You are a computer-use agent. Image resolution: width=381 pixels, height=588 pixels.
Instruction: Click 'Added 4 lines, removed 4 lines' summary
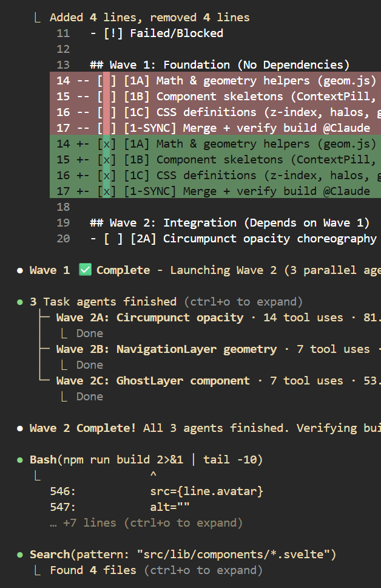149,18
